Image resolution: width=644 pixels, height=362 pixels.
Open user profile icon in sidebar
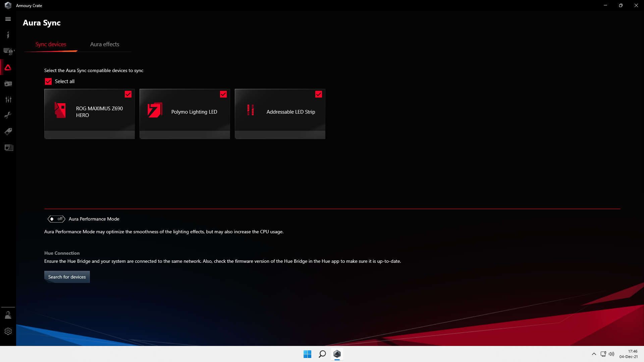[8, 315]
